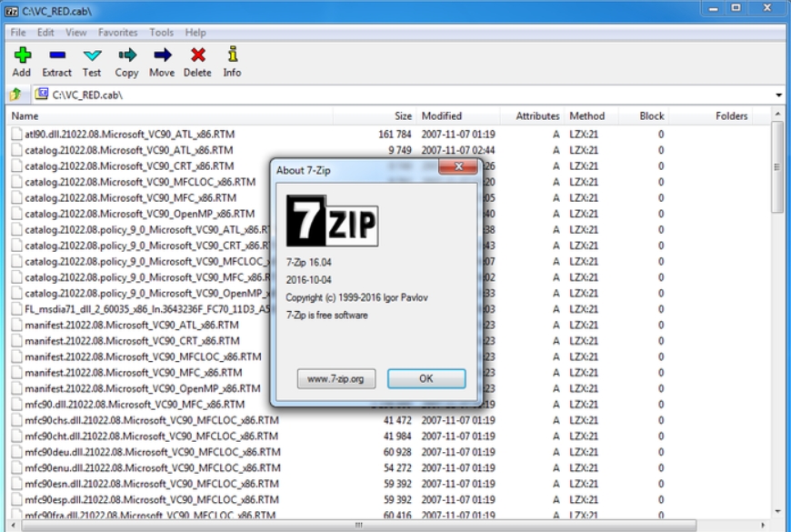Select catalog.21022.08.Microsoft_VC90_MFC_x86.RTM file
Image resolution: width=791 pixels, height=532 pixels.
pos(131,198)
